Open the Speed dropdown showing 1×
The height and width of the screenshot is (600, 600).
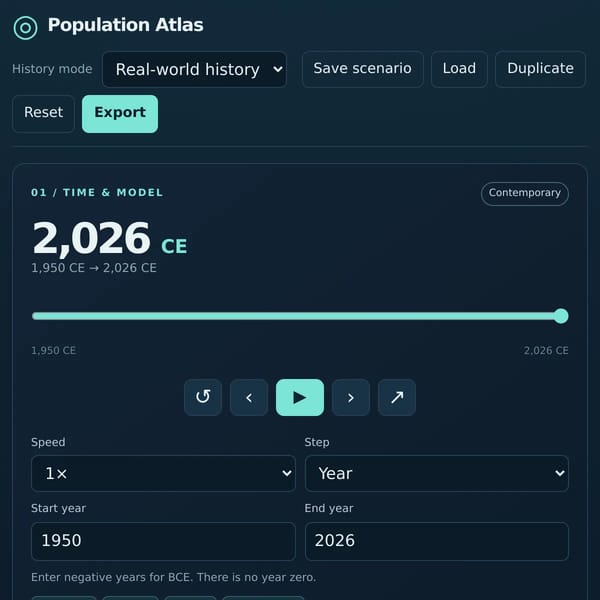[163, 473]
